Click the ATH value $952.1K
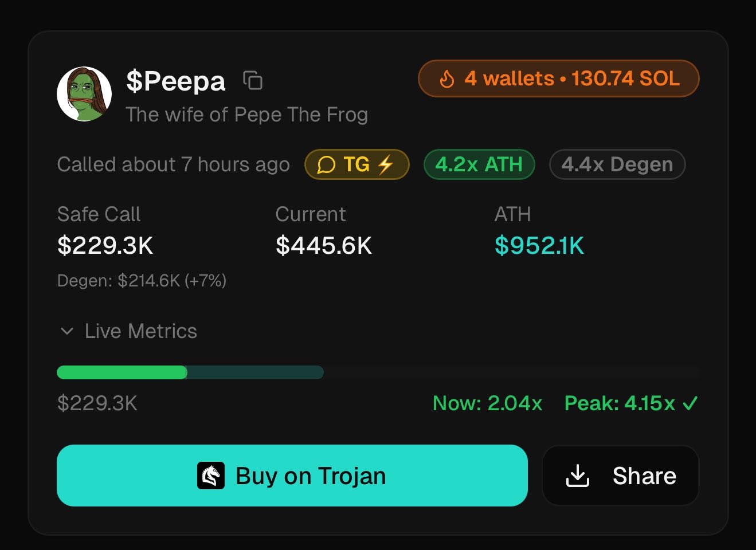 tap(539, 246)
